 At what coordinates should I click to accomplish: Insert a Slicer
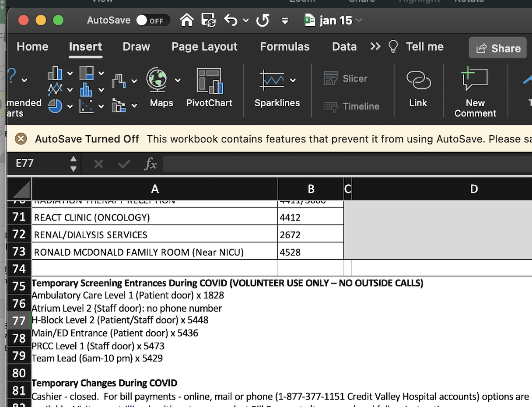(346, 79)
